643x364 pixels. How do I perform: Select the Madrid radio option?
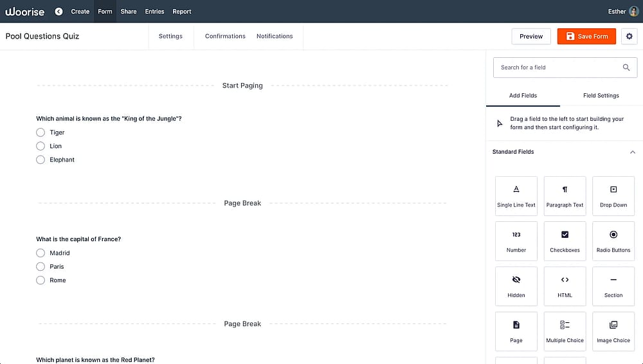tap(40, 253)
